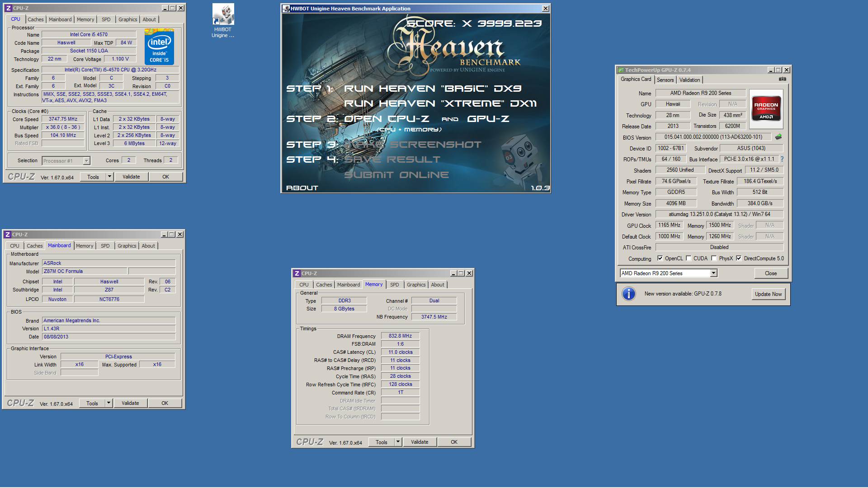
Task: Click ABOUT in Heaven app
Action: [x=302, y=188]
